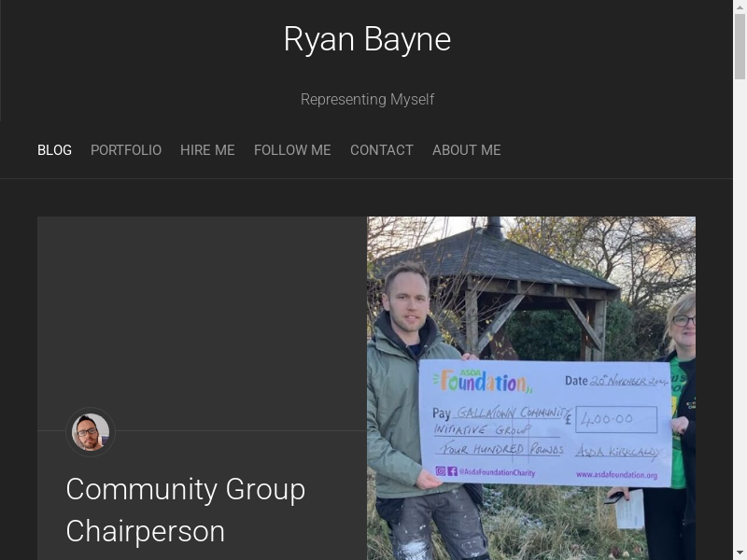Click the empty dark area above the author avatar
Screen dimensions: 747x560
click(202, 308)
